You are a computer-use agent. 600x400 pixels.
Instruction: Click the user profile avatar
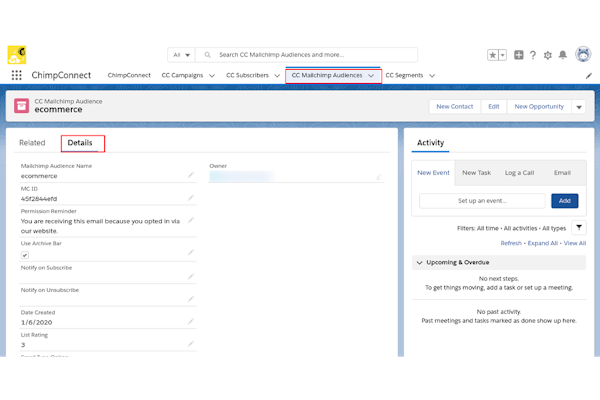[x=580, y=55]
